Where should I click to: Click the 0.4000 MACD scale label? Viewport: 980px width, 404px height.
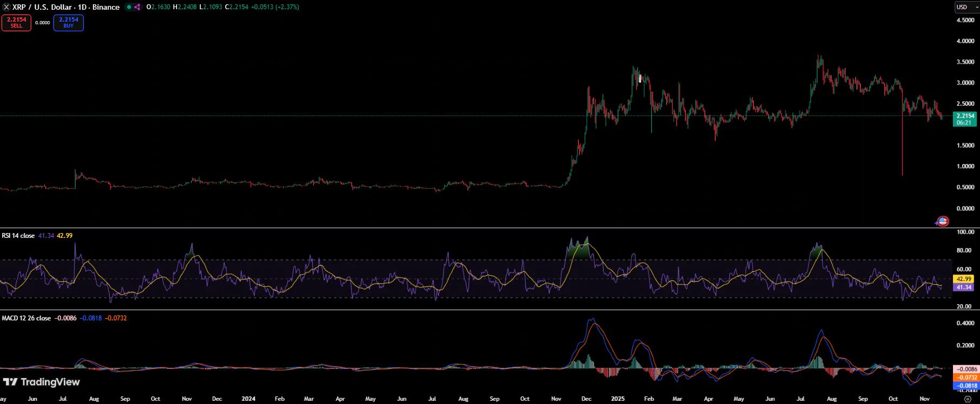tap(965, 323)
